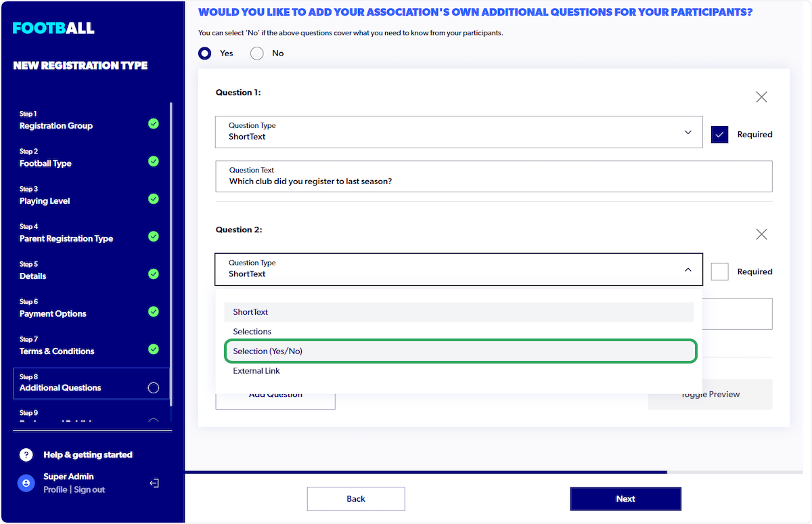This screenshot has width=812, height=524.
Task: Click the green checkmark beside Parent Registration Type
Action: tap(154, 236)
